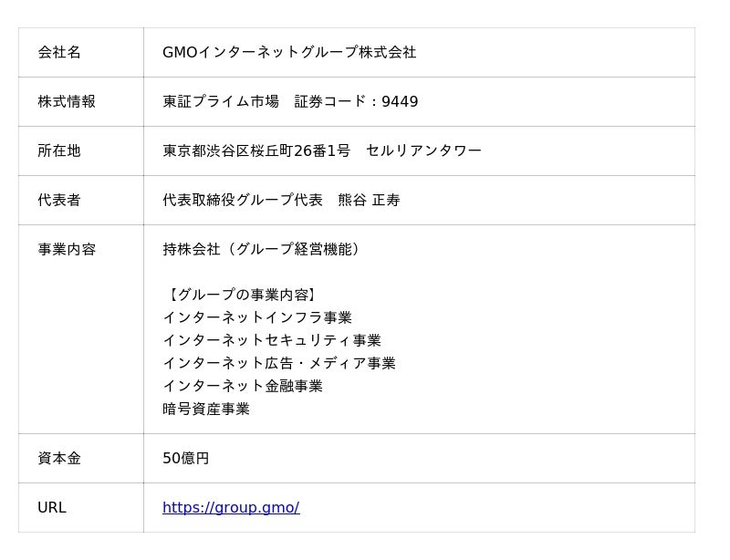Select the インターネット広告・メディア事業 line
Image resolution: width=730 pixels, height=560 pixels.
click(x=278, y=364)
